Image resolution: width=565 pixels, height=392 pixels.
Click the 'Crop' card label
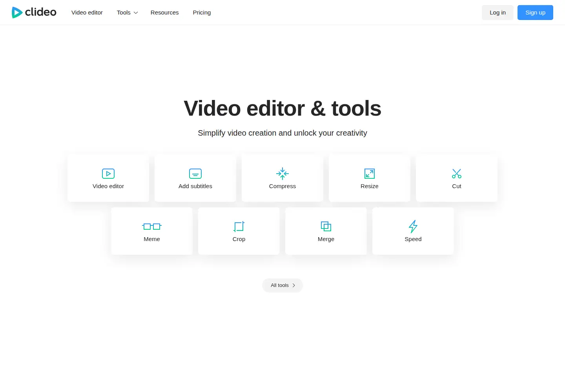click(x=239, y=239)
